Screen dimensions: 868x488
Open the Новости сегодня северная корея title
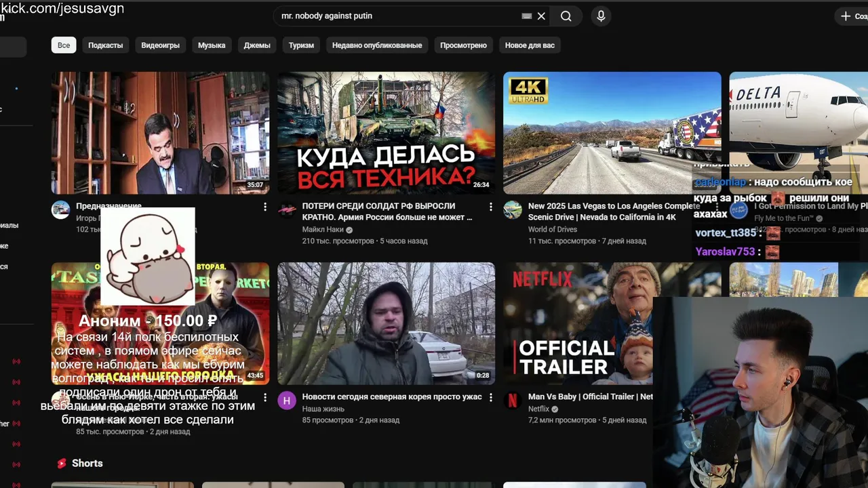392,397
